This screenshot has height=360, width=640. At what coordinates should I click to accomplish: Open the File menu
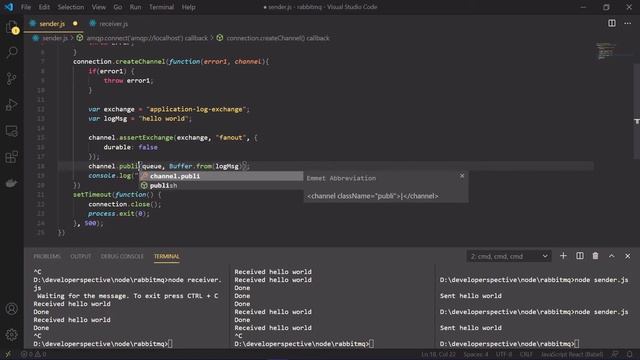[26, 7]
